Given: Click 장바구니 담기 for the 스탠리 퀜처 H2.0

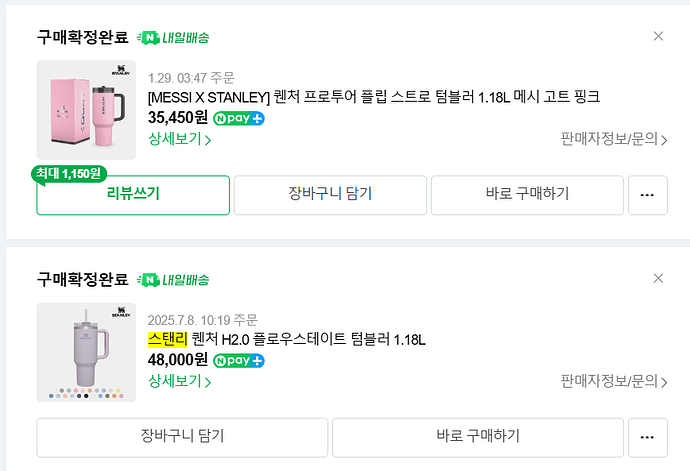Looking at the screenshot, I should point(182,436).
